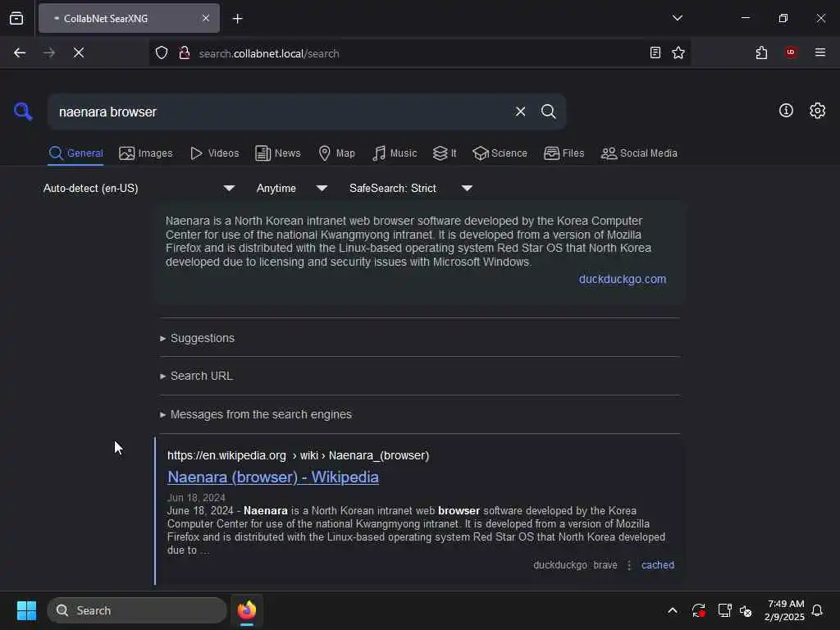Stop loading the page
The width and height of the screenshot is (840, 630).
pos(79,53)
